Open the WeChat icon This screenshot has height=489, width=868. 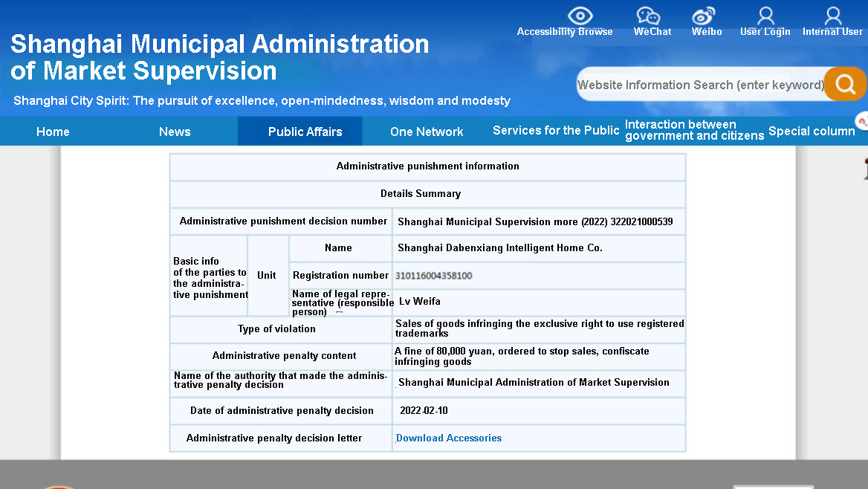(x=648, y=16)
